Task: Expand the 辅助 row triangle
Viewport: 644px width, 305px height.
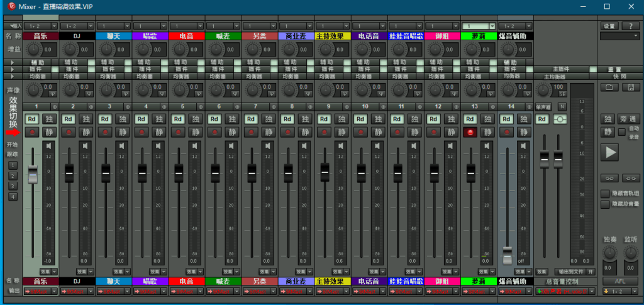Action: pyautogui.click(x=12, y=62)
